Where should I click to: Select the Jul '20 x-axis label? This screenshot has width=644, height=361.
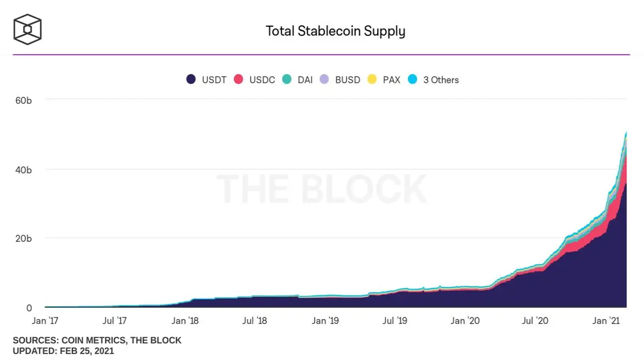tap(535, 321)
